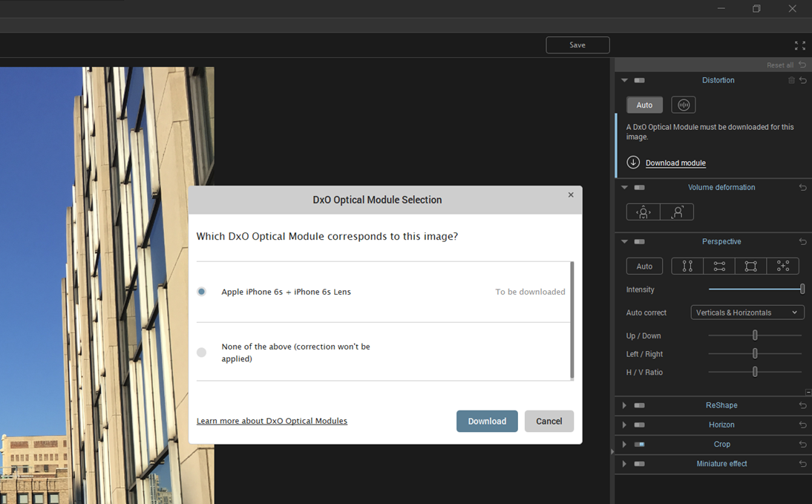Image resolution: width=812 pixels, height=504 pixels.
Task: Click the Distortion palette delete icon
Action: (x=790, y=80)
